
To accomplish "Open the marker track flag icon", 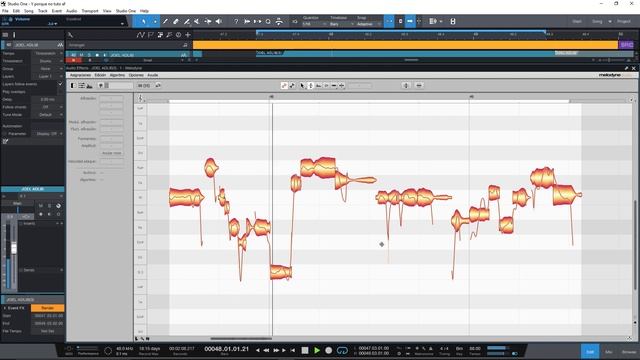I will coord(151,35).
